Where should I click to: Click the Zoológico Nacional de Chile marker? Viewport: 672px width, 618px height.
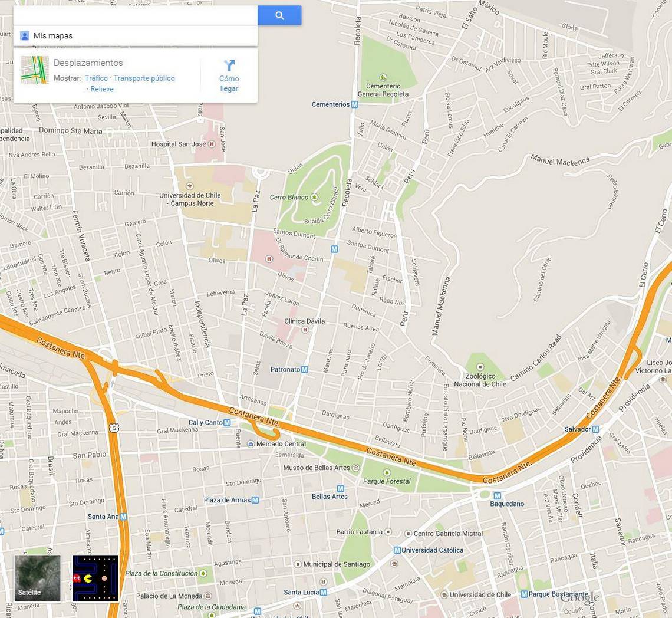(x=480, y=367)
